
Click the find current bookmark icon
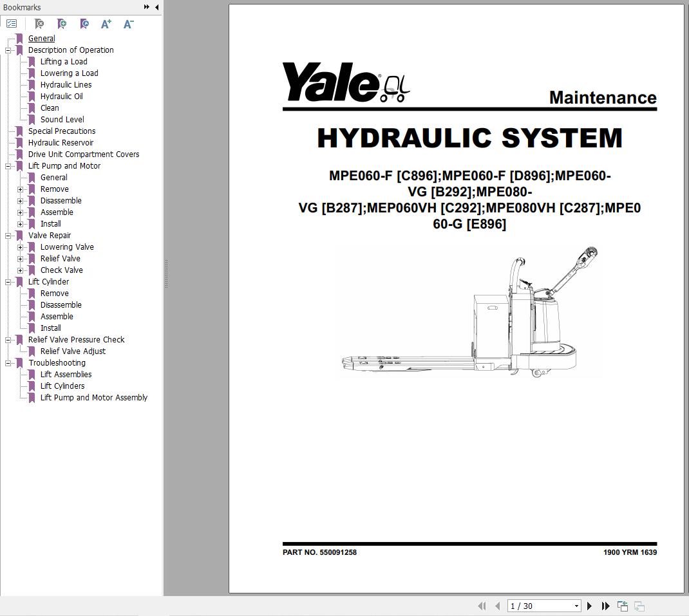coord(84,24)
